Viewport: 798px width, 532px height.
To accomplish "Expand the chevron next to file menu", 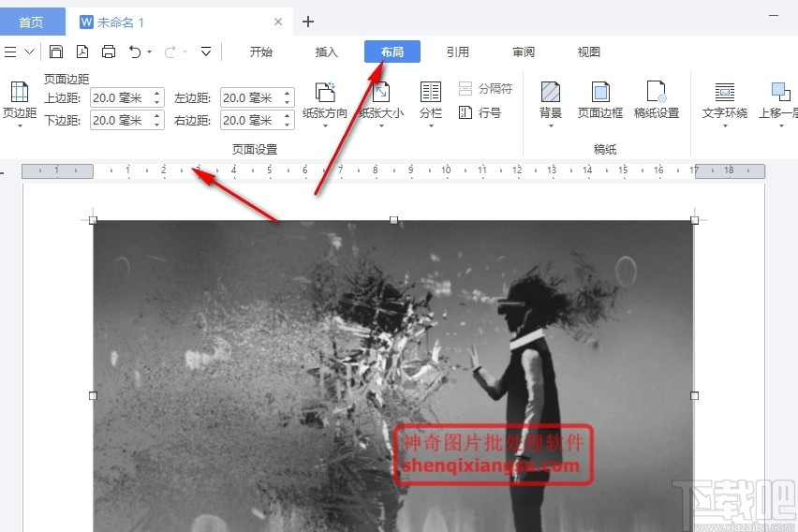I will tap(30, 52).
